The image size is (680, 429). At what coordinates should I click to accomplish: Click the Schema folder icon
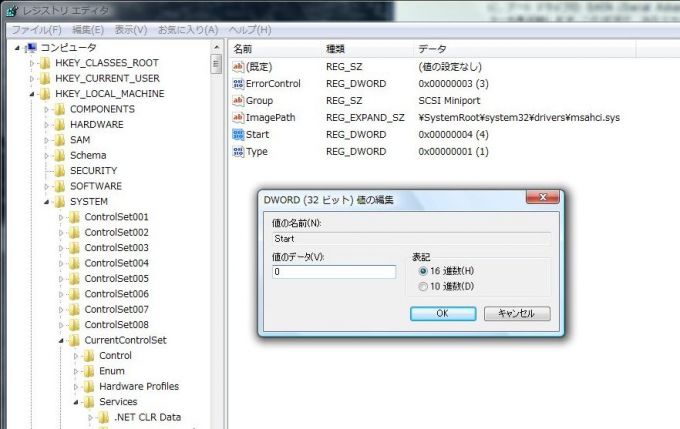pyautogui.click(x=60, y=155)
